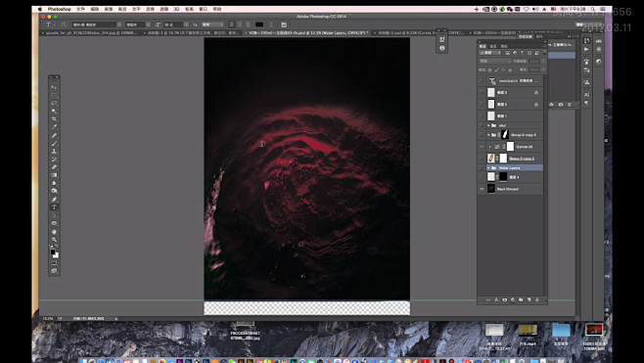Expand the Water Layers group
This screenshot has width=644, height=363.
[488, 168]
